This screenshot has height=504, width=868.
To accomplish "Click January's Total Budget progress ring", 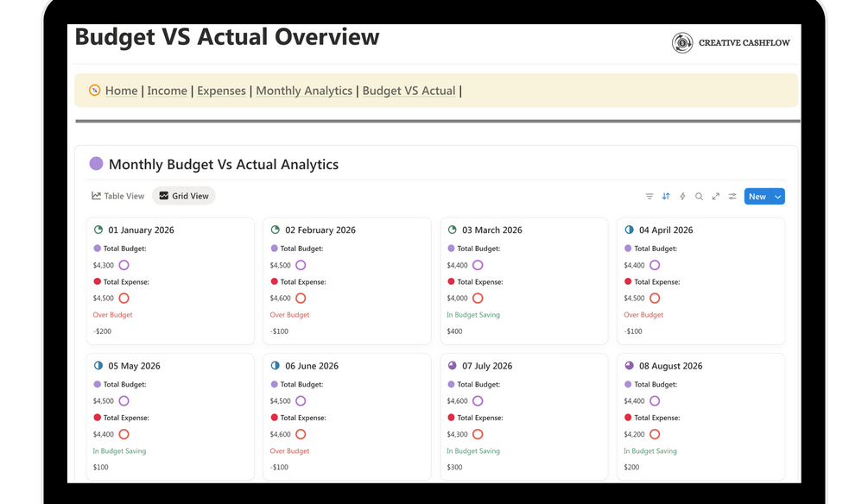I will (124, 265).
